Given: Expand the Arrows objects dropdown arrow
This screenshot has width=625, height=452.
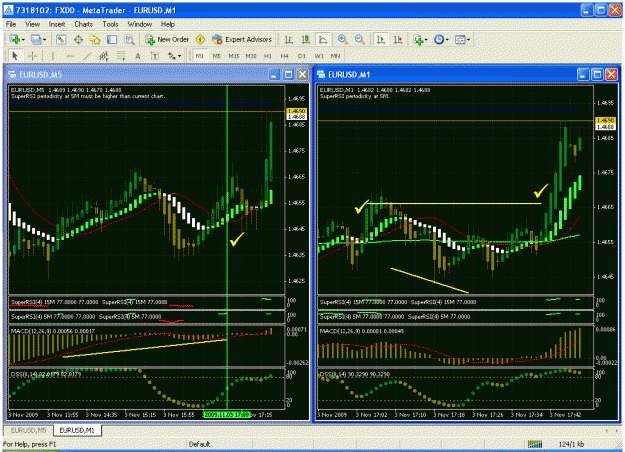Looking at the screenshot, I should 179,56.
